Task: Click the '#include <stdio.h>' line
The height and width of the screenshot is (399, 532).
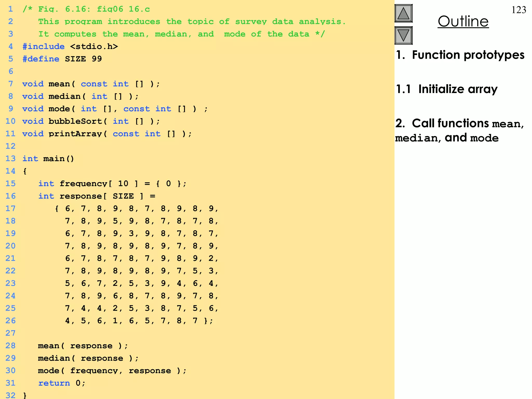Action: (x=70, y=46)
